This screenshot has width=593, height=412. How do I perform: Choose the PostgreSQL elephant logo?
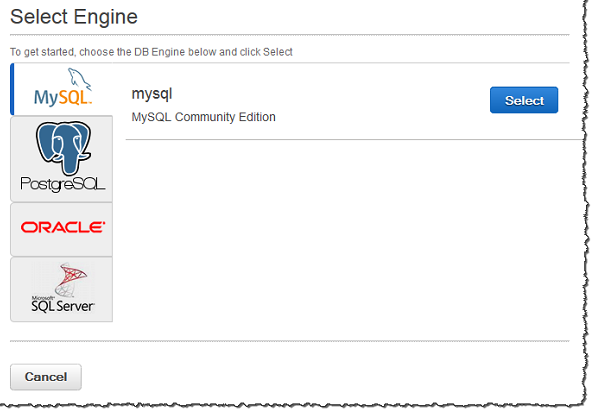(63, 148)
